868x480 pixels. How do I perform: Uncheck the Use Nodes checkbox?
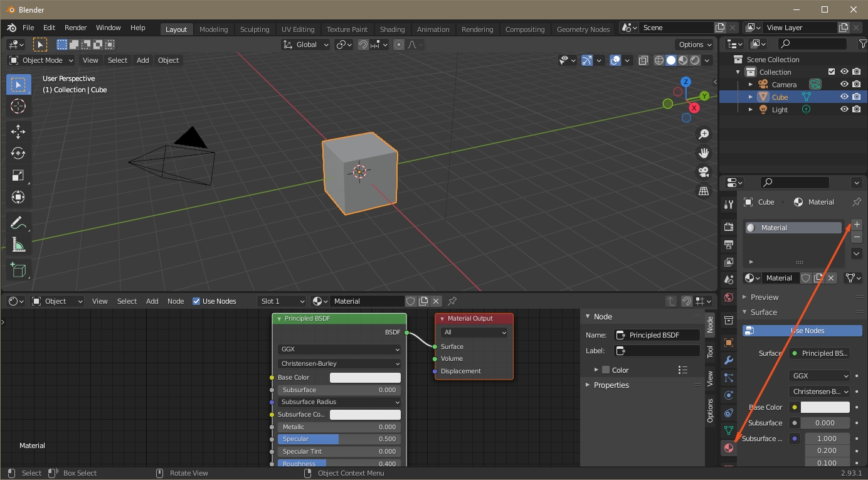pos(196,301)
